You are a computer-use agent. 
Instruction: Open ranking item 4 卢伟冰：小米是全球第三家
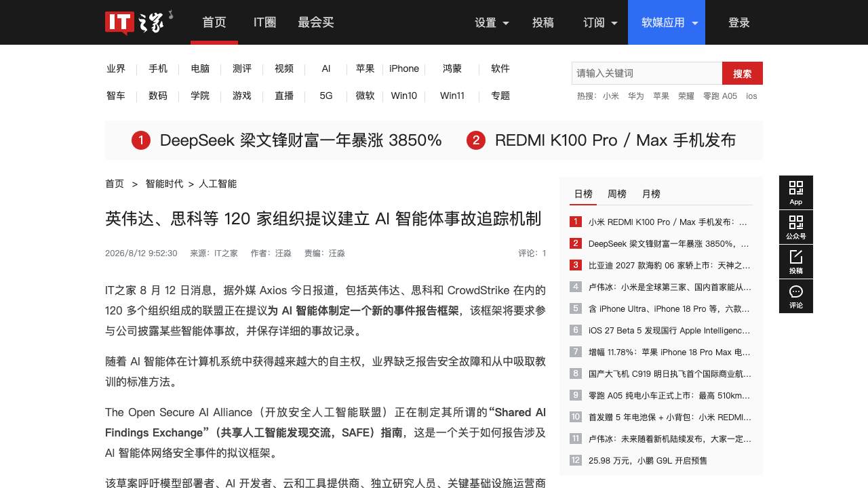pos(670,287)
